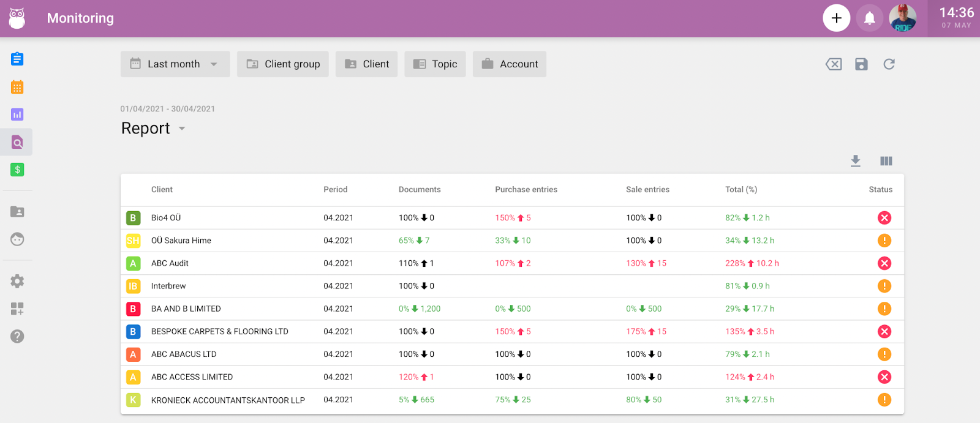Open the green dollar billing sidebar icon
Viewport: 980px width, 423px height.
pos(17,170)
